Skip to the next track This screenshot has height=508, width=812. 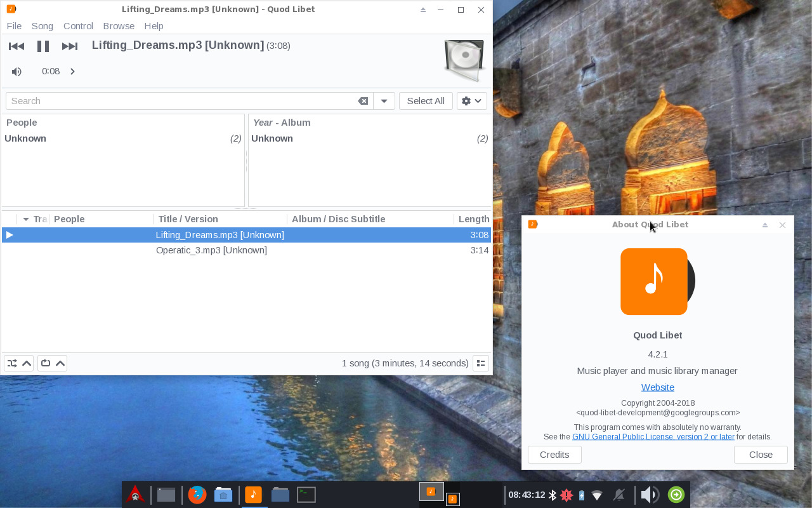pyautogui.click(x=70, y=46)
